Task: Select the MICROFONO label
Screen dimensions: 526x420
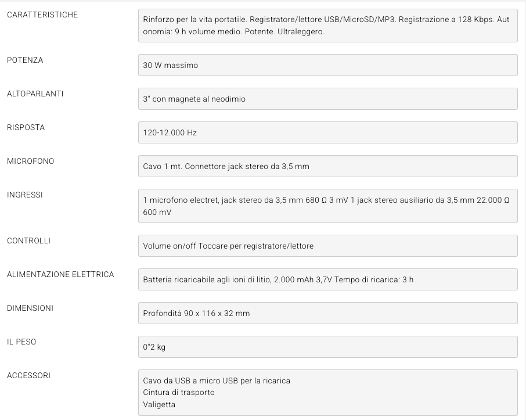Action: (x=30, y=161)
